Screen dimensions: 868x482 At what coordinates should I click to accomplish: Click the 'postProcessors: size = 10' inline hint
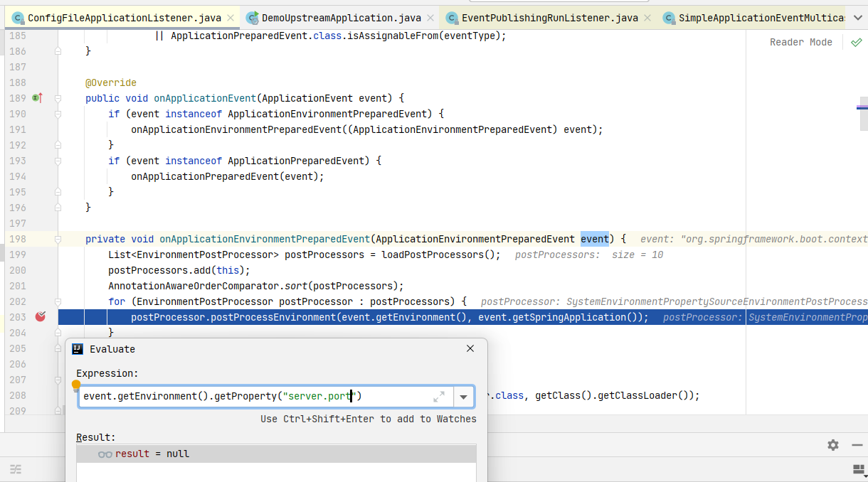(589, 255)
